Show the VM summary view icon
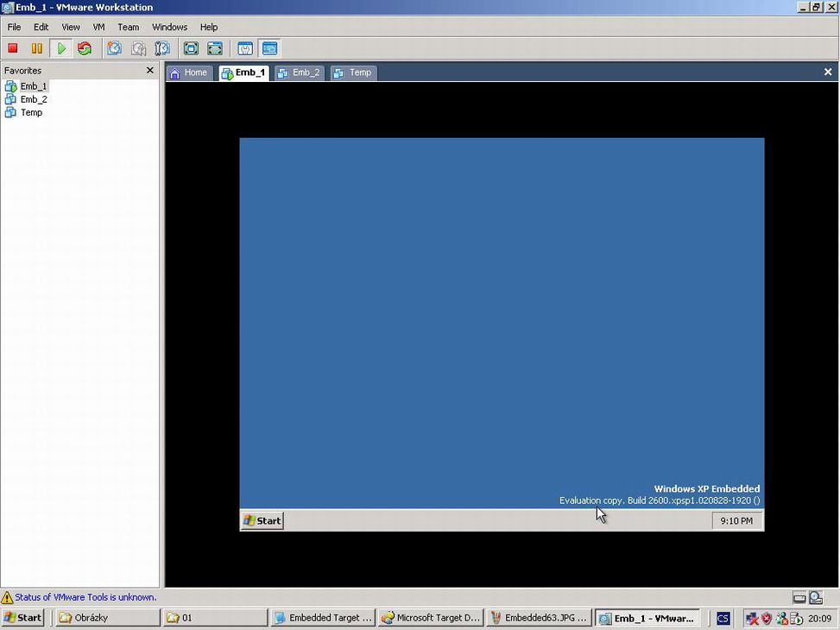 pyautogui.click(x=245, y=48)
